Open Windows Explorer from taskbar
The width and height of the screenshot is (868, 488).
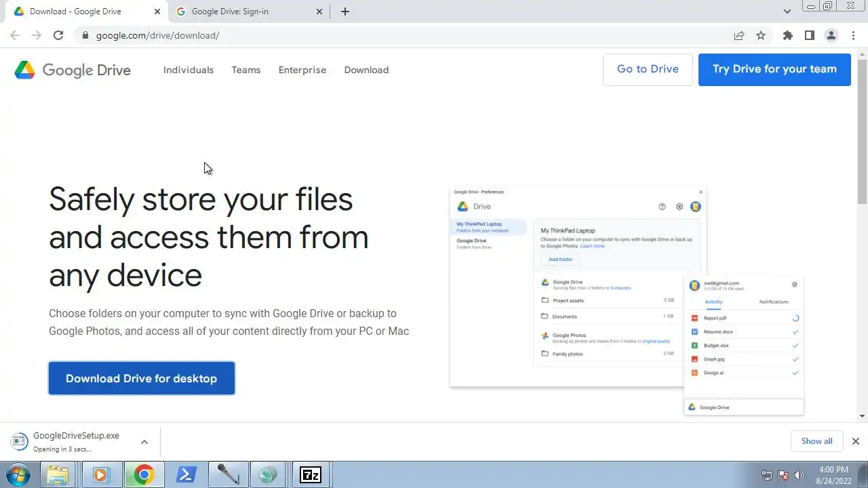[58, 474]
